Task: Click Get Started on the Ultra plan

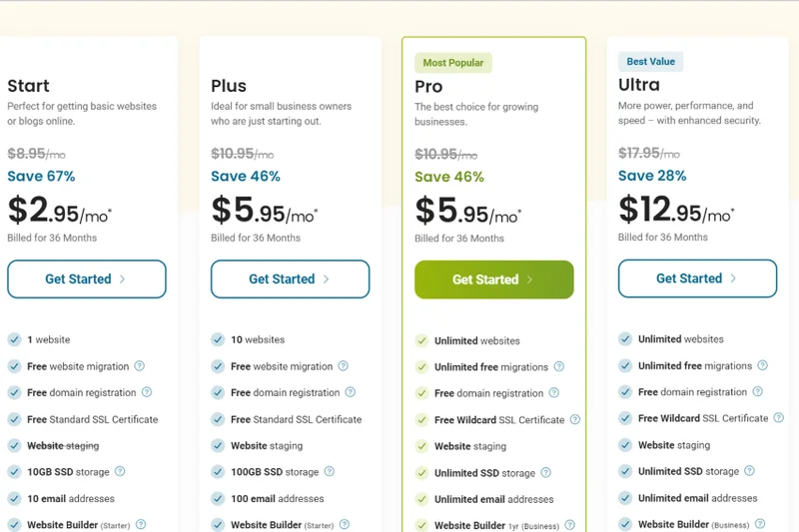Action: tap(697, 278)
